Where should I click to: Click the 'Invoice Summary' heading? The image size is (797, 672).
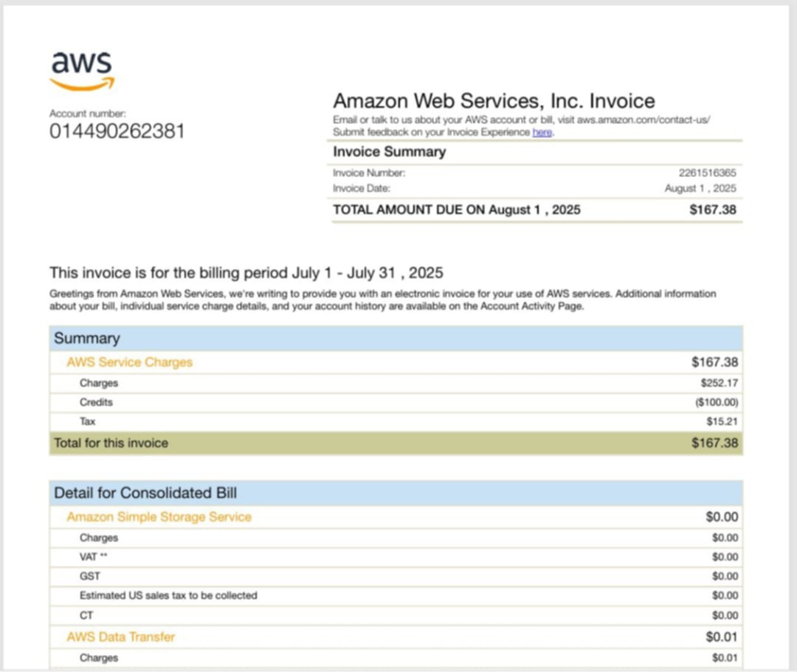pyautogui.click(x=390, y=152)
